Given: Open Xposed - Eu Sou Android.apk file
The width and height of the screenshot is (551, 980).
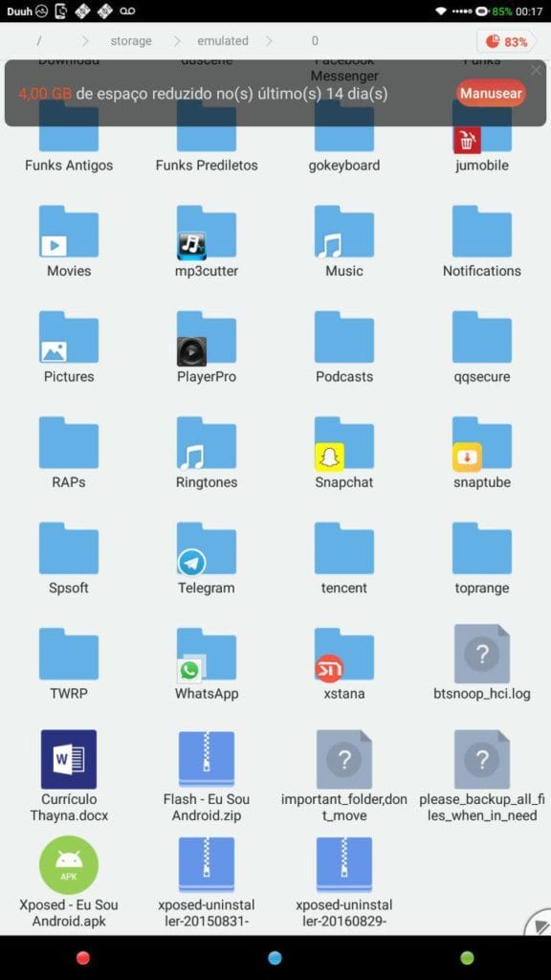Looking at the screenshot, I should 69,881.
